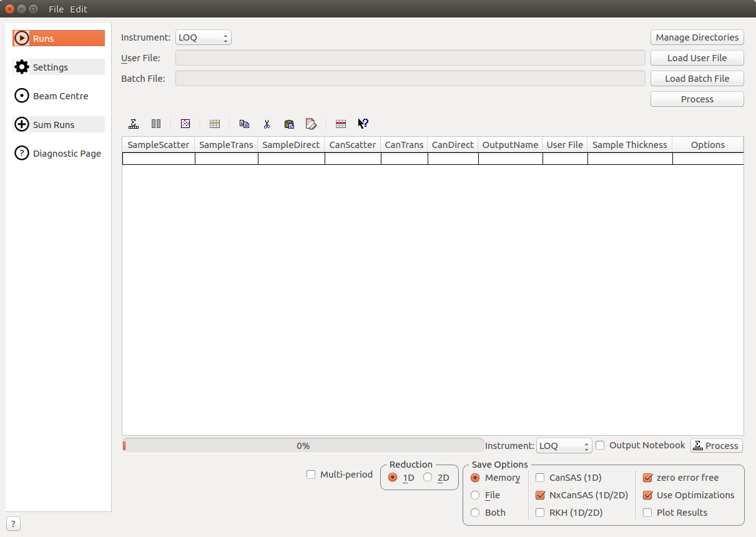This screenshot has width=756, height=537.
Task: Click the Copy toolbar icon
Action: [x=244, y=124]
